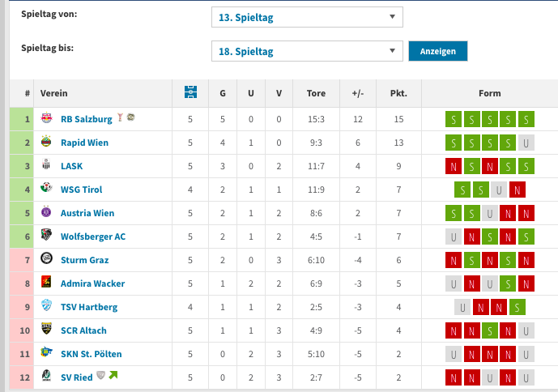Open the SKN St. Pölten team link

click(x=91, y=354)
